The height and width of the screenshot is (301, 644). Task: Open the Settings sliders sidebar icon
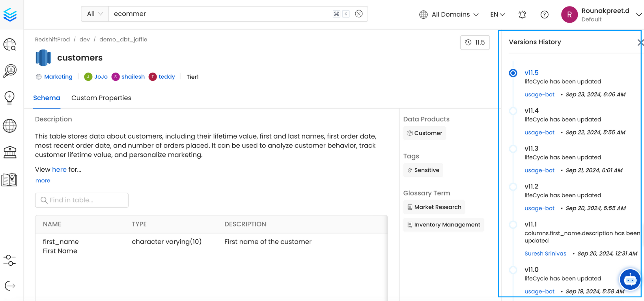coord(10,260)
